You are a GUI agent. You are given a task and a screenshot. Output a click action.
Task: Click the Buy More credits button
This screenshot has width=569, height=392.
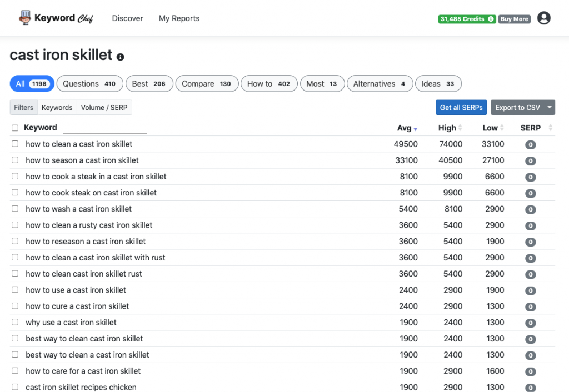(x=514, y=19)
